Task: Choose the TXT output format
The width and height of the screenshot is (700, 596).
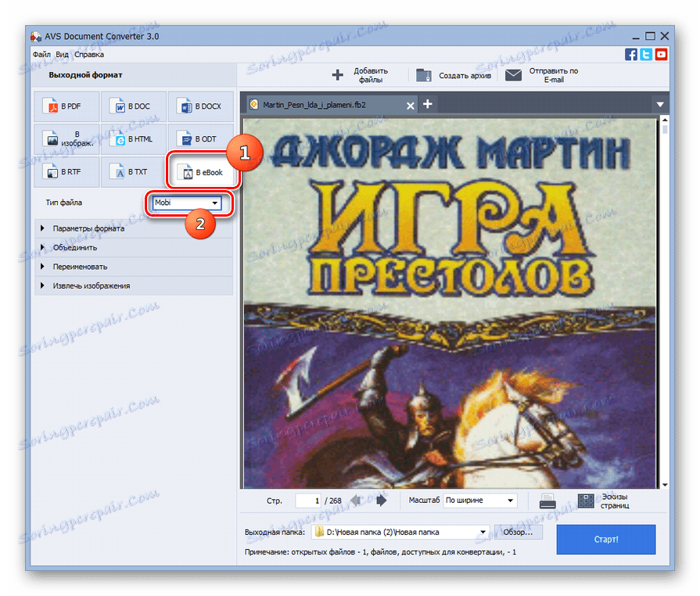Action: pyautogui.click(x=134, y=172)
